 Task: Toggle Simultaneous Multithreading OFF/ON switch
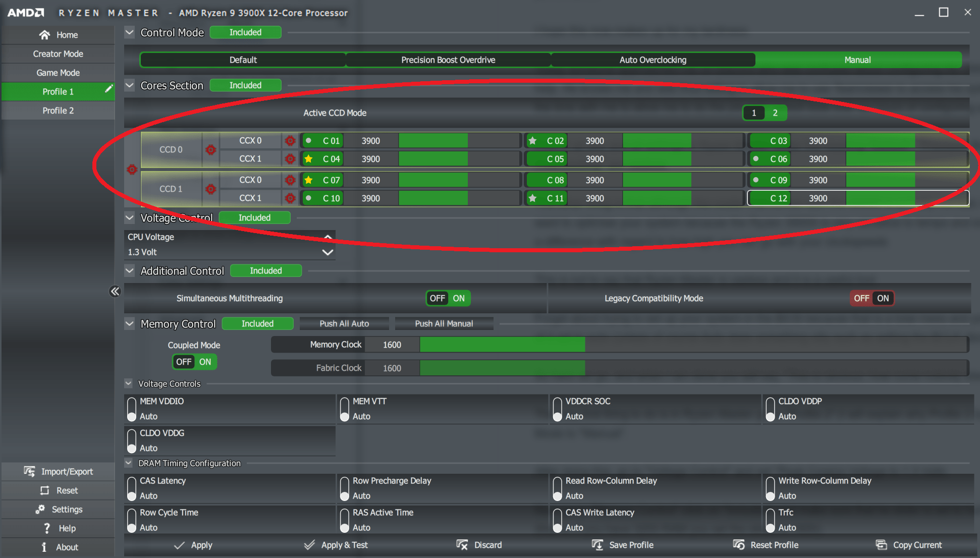[x=448, y=298]
